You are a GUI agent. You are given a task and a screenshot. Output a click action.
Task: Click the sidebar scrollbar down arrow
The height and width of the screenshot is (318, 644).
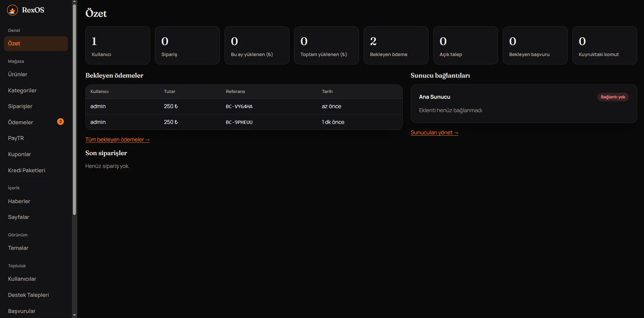click(74, 315)
